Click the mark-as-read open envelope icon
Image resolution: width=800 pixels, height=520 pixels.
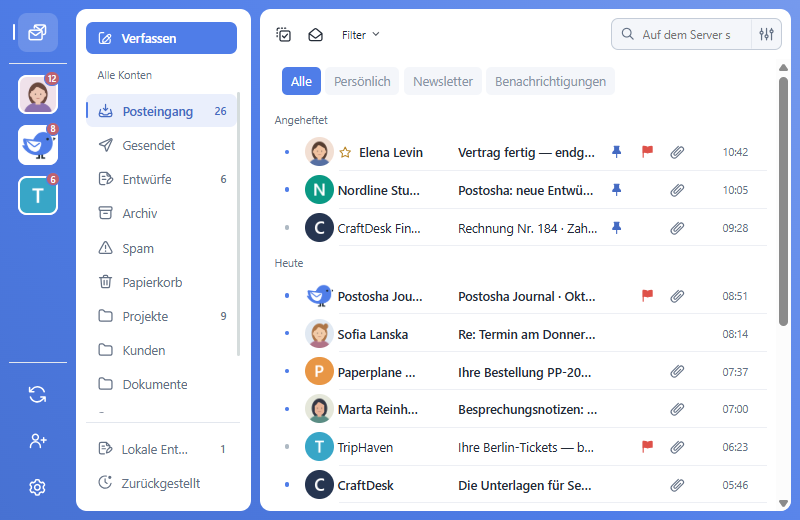(315, 35)
